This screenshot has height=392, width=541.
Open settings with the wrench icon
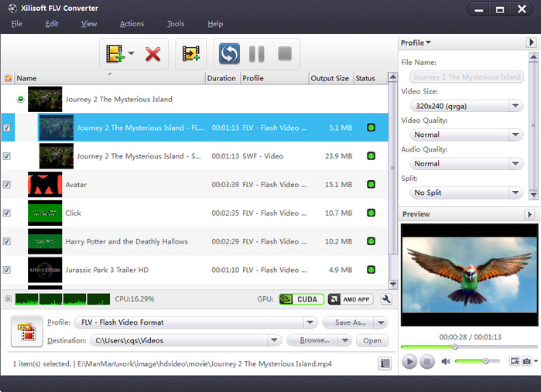point(387,299)
